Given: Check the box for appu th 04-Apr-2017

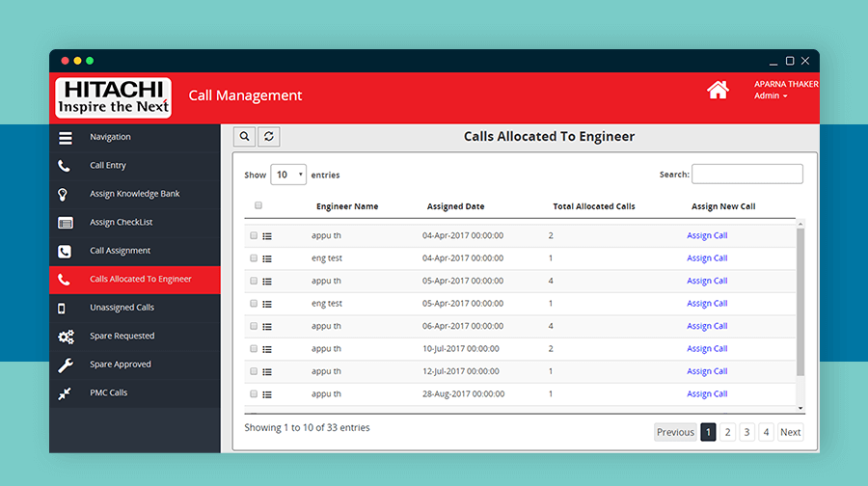Looking at the screenshot, I should (254, 235).
